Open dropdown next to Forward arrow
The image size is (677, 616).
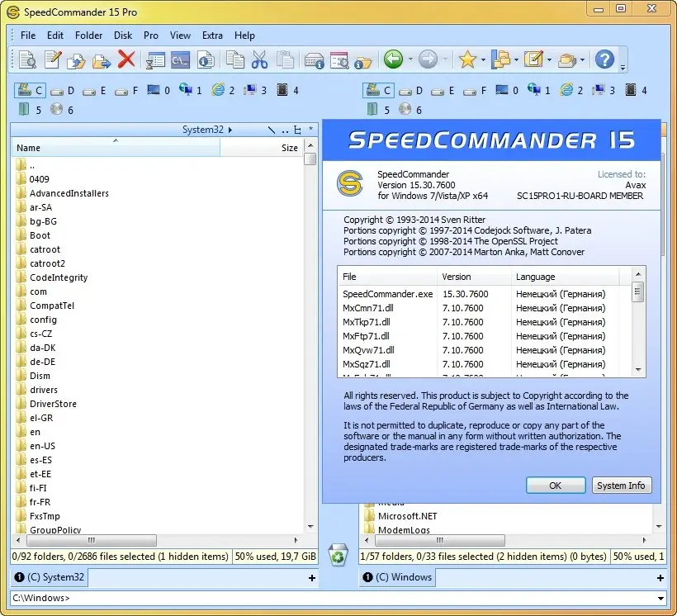coord(445,59)
